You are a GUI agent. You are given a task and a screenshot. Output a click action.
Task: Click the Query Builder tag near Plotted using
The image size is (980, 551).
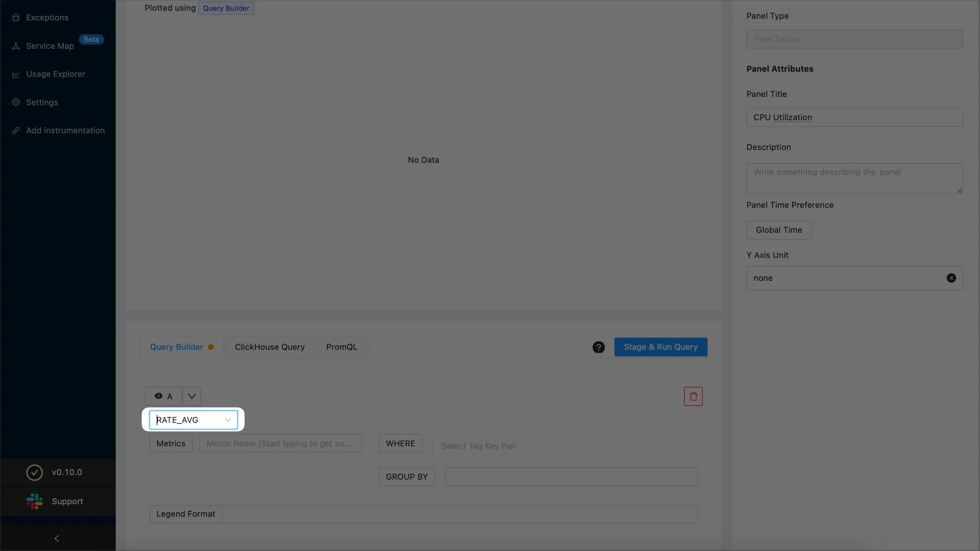(226, 8)
